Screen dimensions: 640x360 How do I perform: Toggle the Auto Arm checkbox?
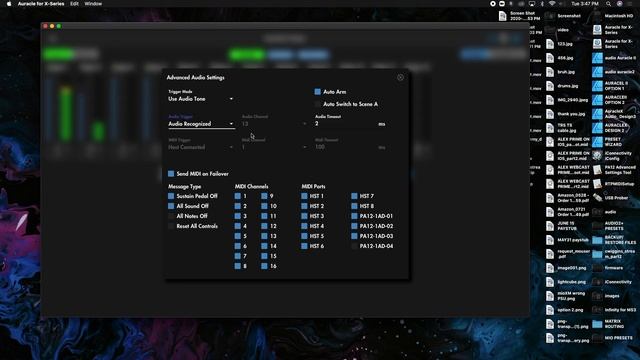pos(318,92)
